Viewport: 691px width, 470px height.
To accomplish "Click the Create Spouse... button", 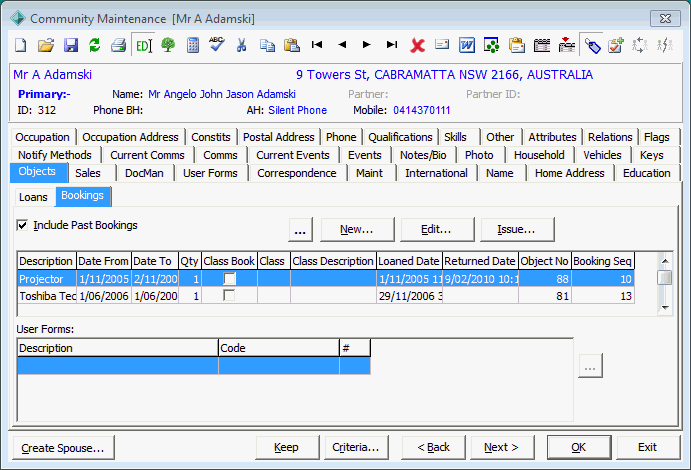I will 63,448.
